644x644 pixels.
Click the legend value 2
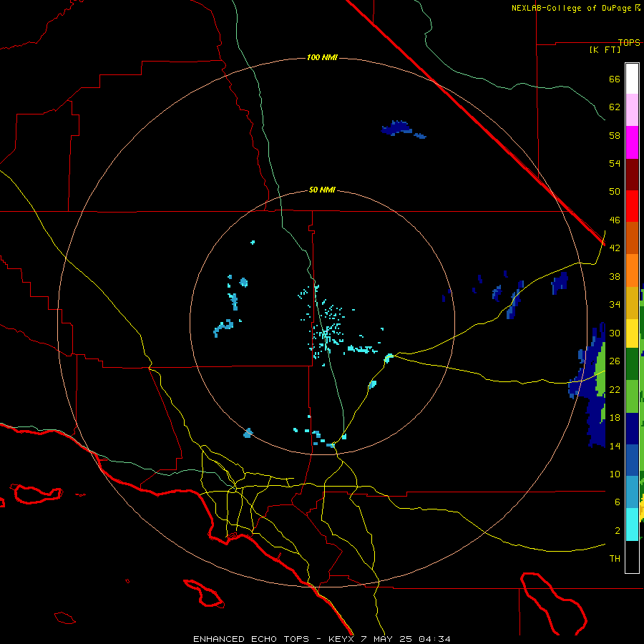[617, 531]
